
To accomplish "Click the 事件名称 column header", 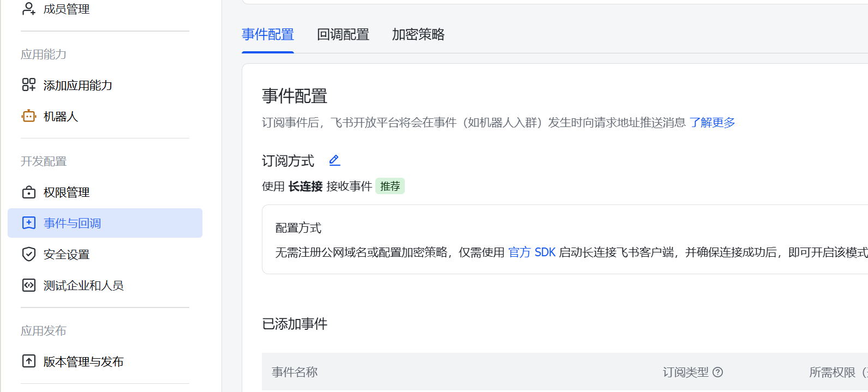I will (295, 372).
